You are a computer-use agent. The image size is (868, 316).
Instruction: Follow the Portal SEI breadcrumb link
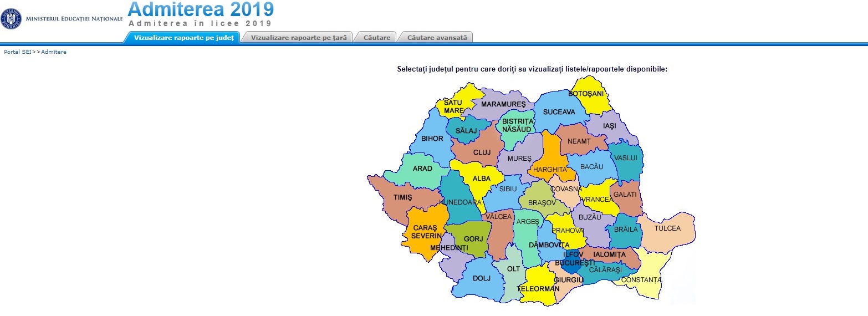[x=18, y=52]
